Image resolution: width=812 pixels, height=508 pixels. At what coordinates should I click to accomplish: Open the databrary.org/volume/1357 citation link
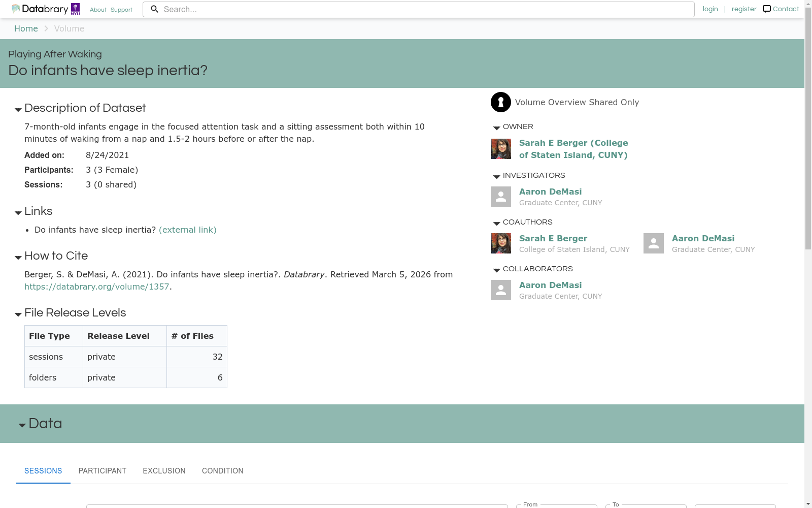click(x=97, y=287)
